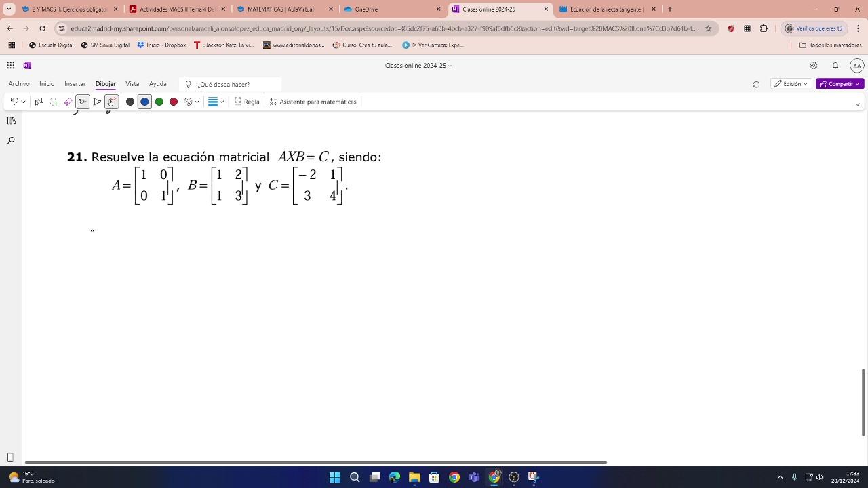Open the Todos los marcadores folder
868x488 pixels.
(x=830, y=45)
